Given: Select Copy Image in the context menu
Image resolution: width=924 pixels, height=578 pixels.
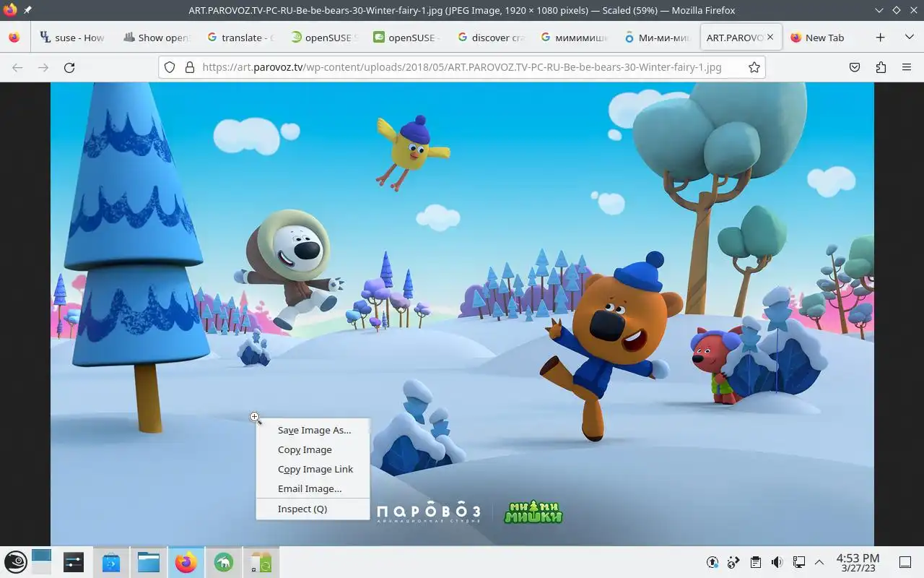Looking at the screenshot, I should 313,449.
